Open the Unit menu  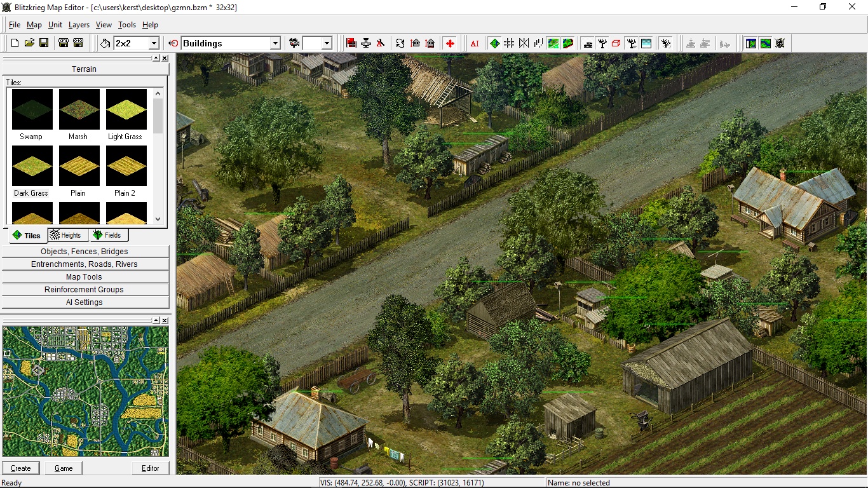(x=55, y=25)
